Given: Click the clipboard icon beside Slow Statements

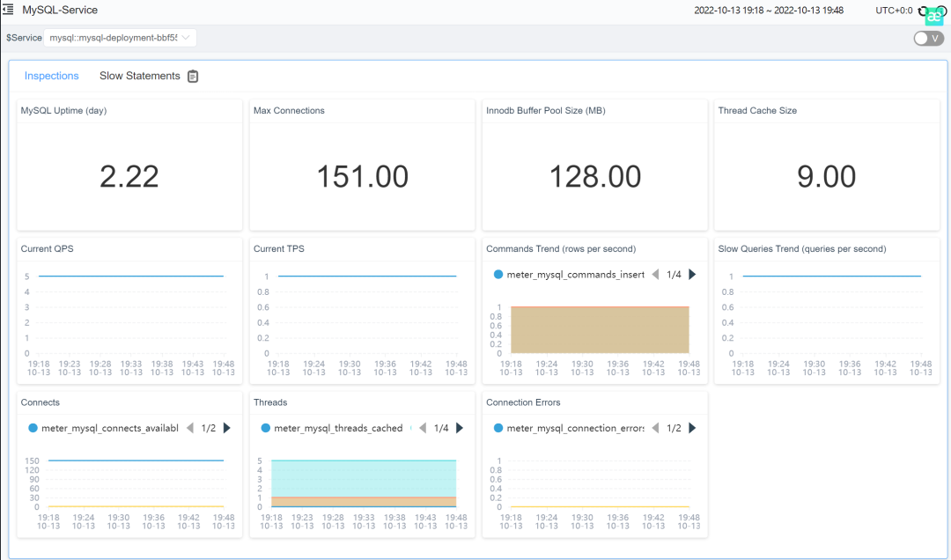Looking at the screenshot, I should [193, 76].
